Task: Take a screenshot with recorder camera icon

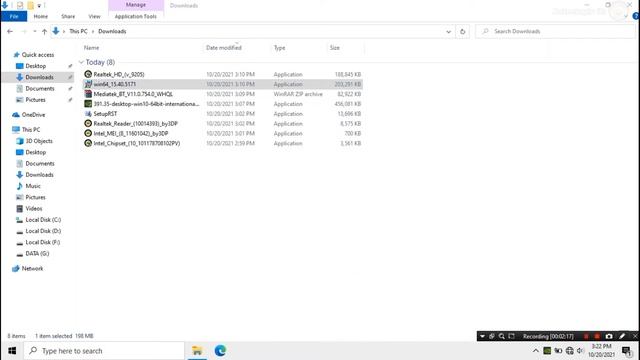Action: [x=609, y=336]
